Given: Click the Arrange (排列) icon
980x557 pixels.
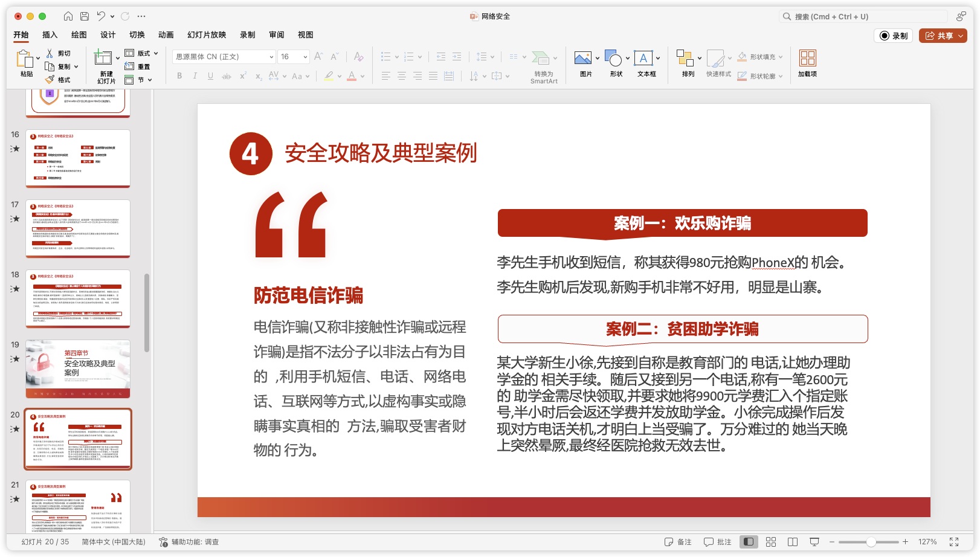Looking at the screenshot, I should pyautogui.click(x=685, y=59).
